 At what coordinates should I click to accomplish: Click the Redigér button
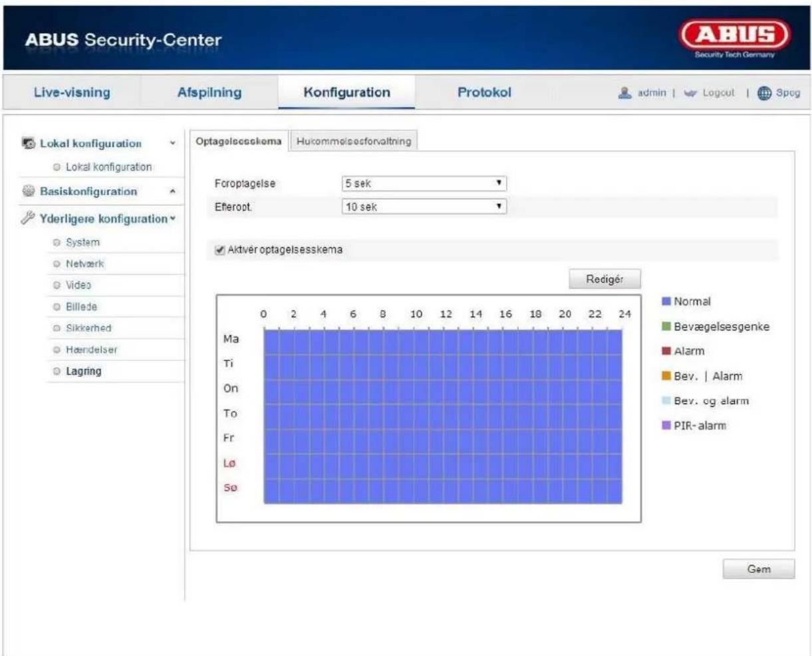click(605, 279)
